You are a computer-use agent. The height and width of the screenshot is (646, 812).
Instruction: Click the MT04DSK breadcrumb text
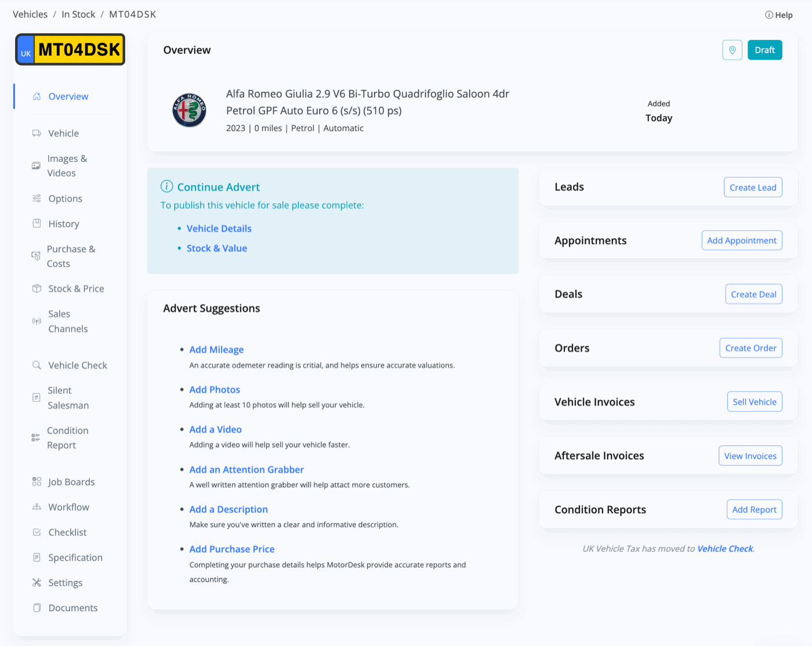[133, 15]
